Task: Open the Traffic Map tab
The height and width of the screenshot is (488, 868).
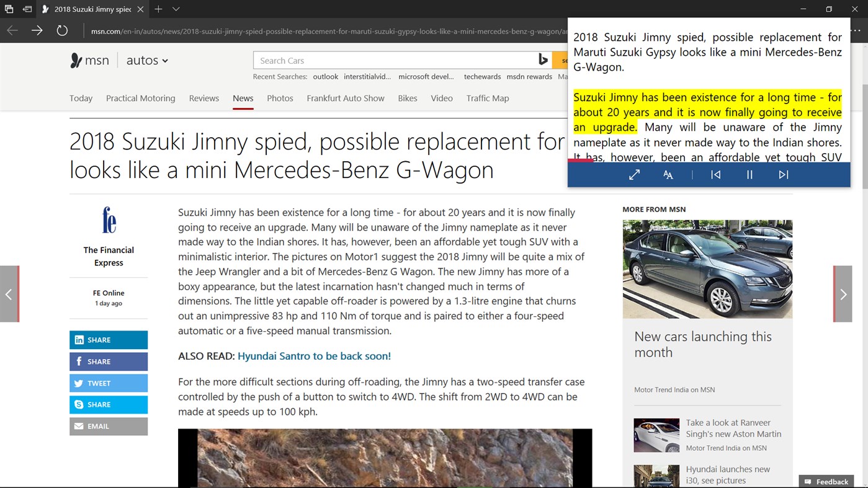Action: (x=488, y=98)
